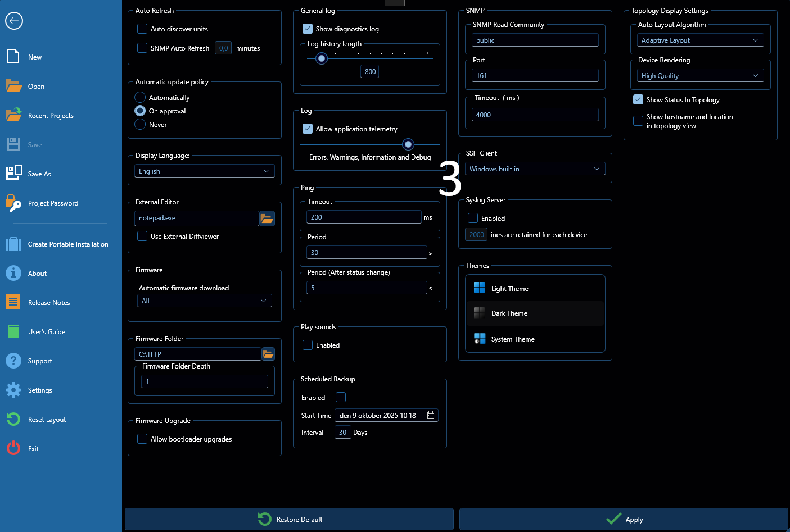
Task: Click the Reset Layout icon
Action: click(12, 419)
